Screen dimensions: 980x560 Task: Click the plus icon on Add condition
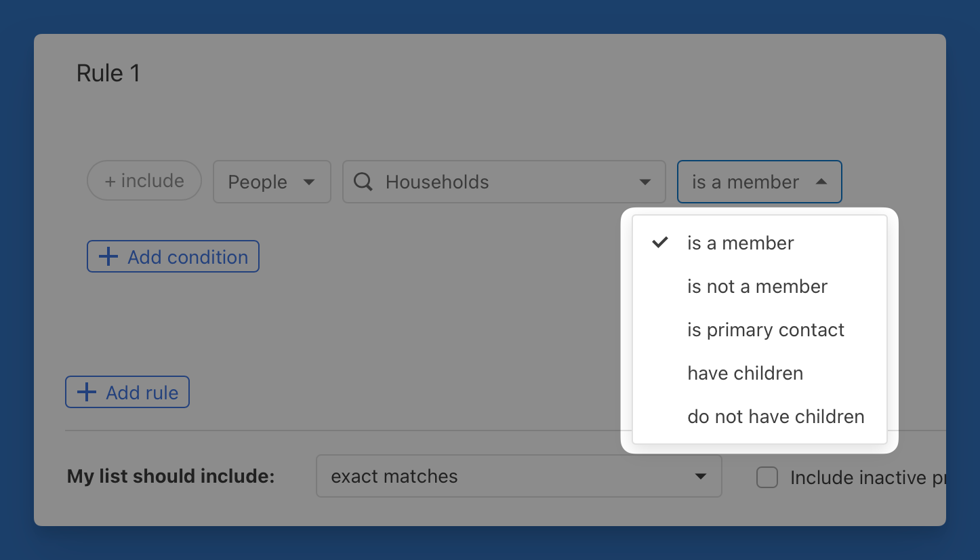(108, 257)
